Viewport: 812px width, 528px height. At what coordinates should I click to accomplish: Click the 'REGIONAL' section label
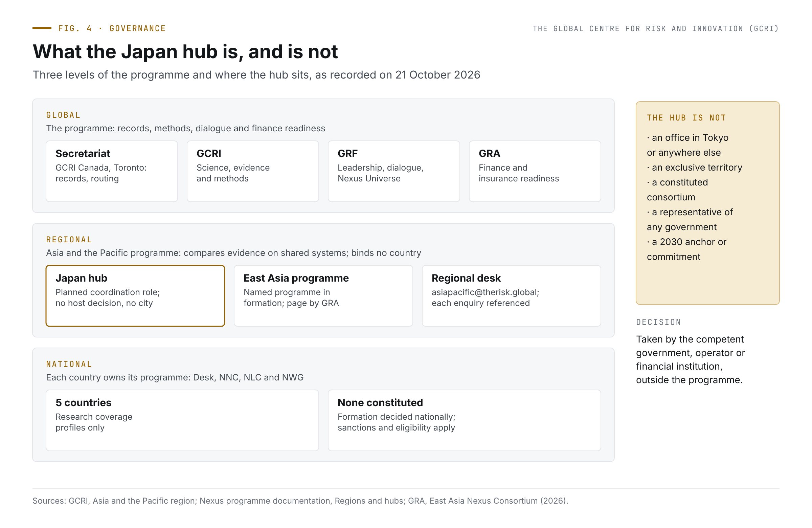(69, 240)
